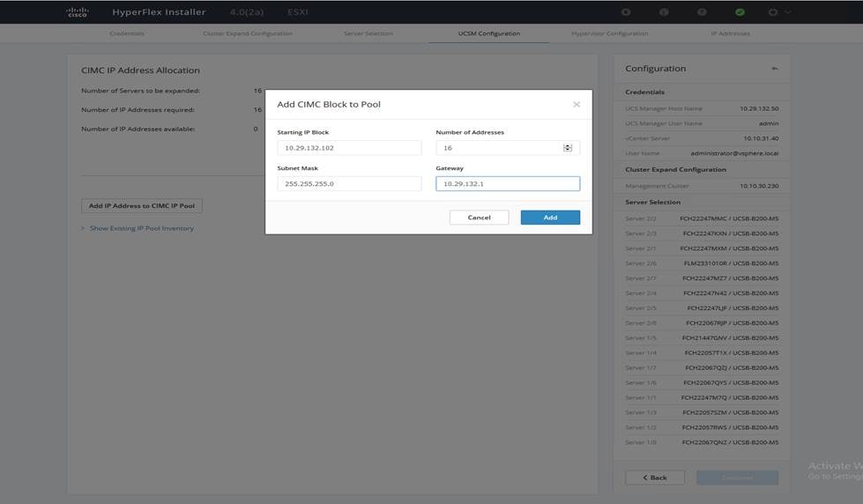
Task: Click the Number of Addresses field
Action: 508,147
